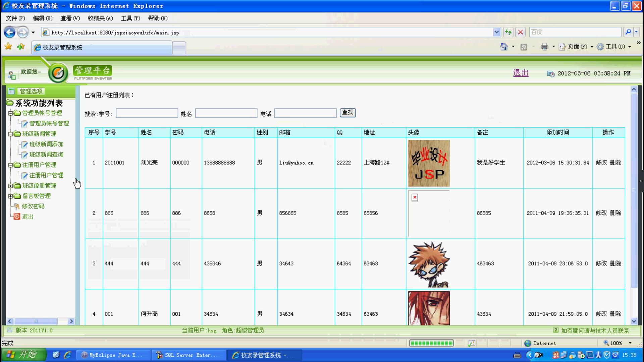Open the recent pages dropdown arrow
This screenshot has width=644, height=362.
click(33, 33)
